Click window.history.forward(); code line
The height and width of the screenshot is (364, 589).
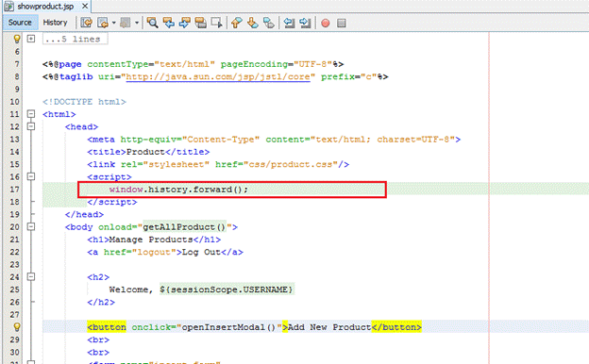tap(178, 190)
